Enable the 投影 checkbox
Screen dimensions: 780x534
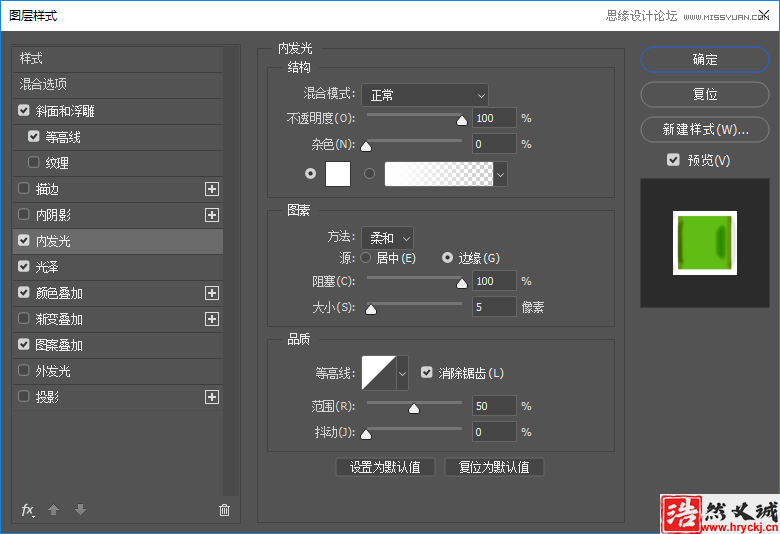(x=24, y=397)
